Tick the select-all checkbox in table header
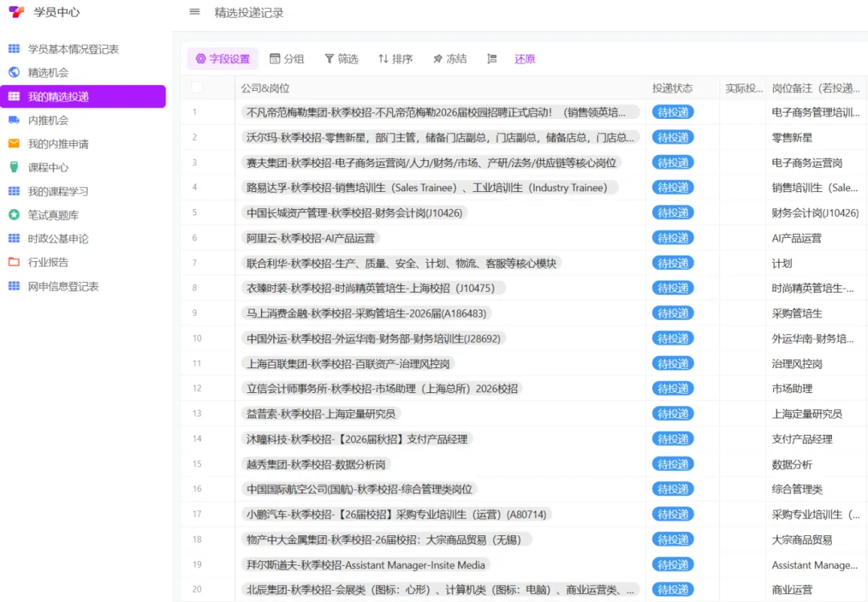Screen dimensions: 868x602 [x=197, y=88]
